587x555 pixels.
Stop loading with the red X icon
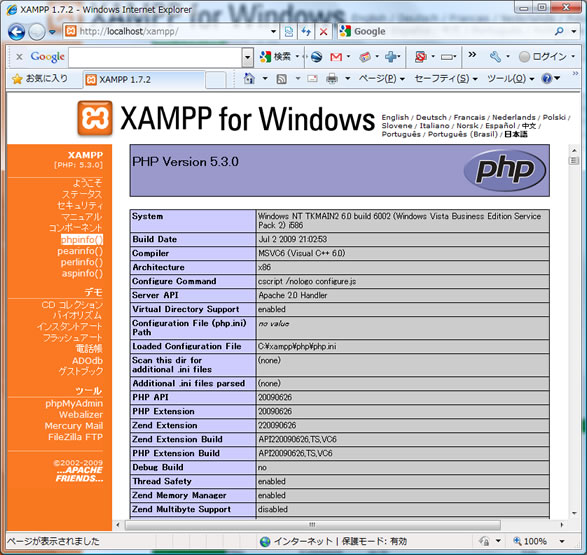point(323,31)
